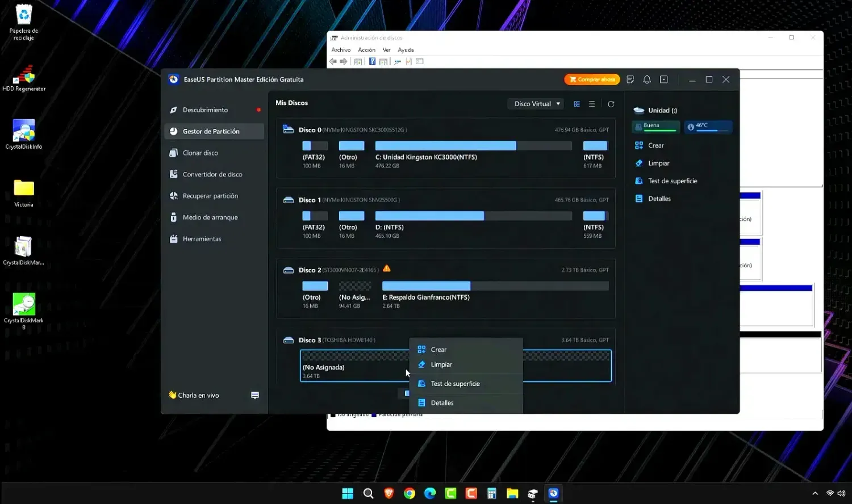Click Test de superficie in right panel
This screenshot has width=852, height=504.
[x=672, y=181]
